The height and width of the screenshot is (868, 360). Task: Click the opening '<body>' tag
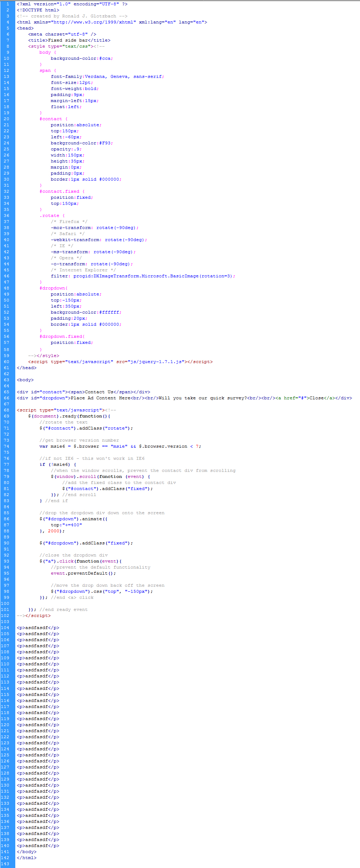[x=25, y=380]
